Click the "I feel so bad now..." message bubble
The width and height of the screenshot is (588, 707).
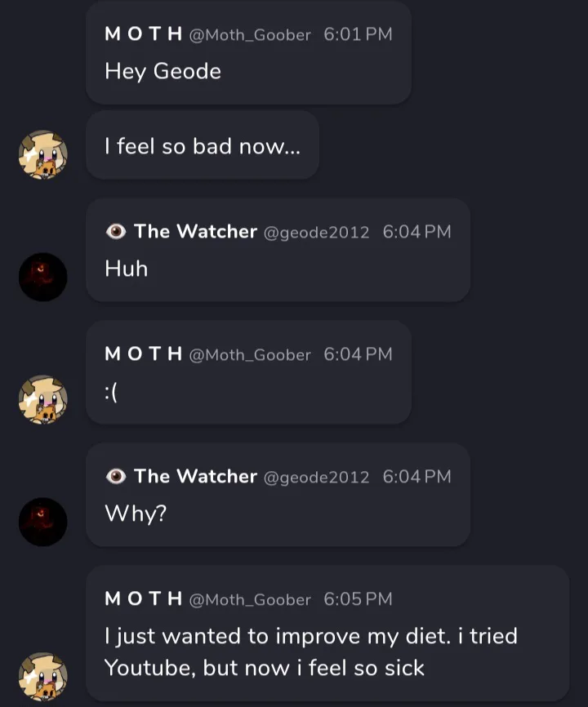pos(202,147)
